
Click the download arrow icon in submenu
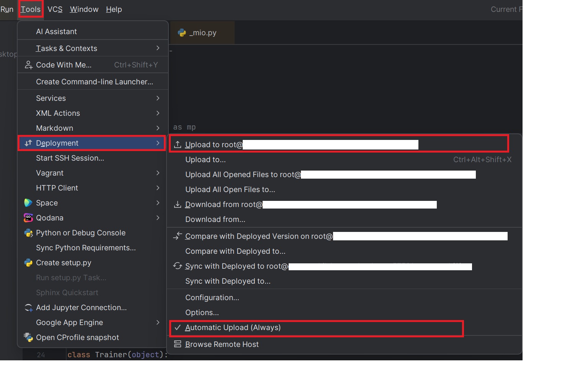178,204
